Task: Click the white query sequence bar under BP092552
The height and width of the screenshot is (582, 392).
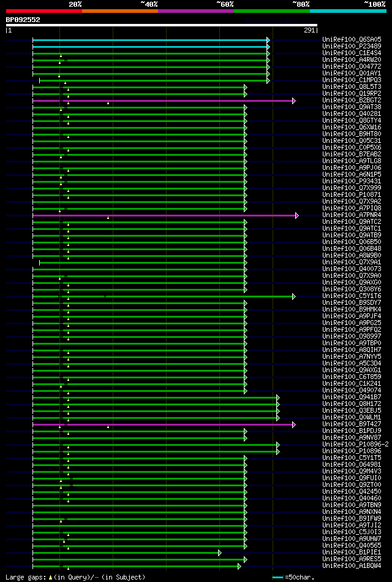Action: (x=161, y=25)
